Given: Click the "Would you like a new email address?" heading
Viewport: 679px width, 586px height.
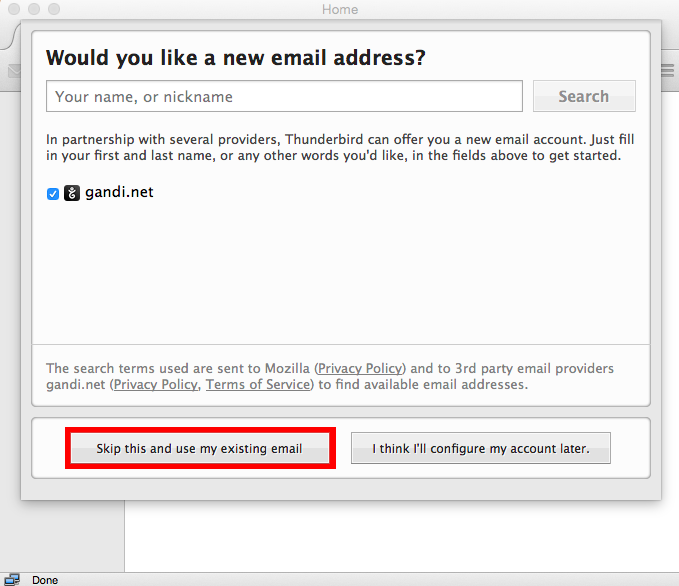Looking at the screenshot, I should pos(236,58).
